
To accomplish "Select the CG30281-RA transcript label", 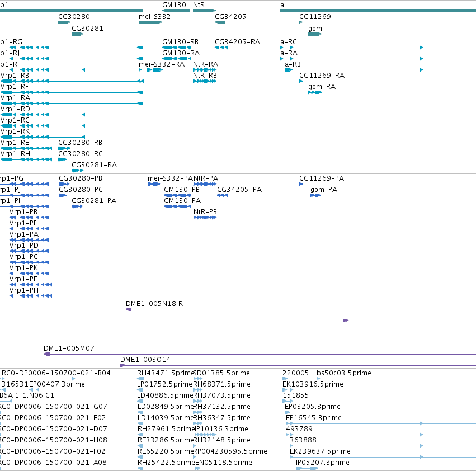I will [94, 165].
